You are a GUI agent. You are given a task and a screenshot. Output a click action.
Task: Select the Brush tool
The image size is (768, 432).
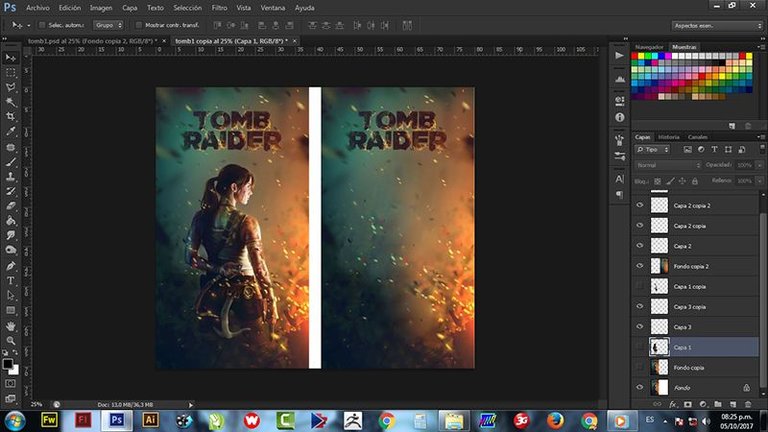coord(10,162)
